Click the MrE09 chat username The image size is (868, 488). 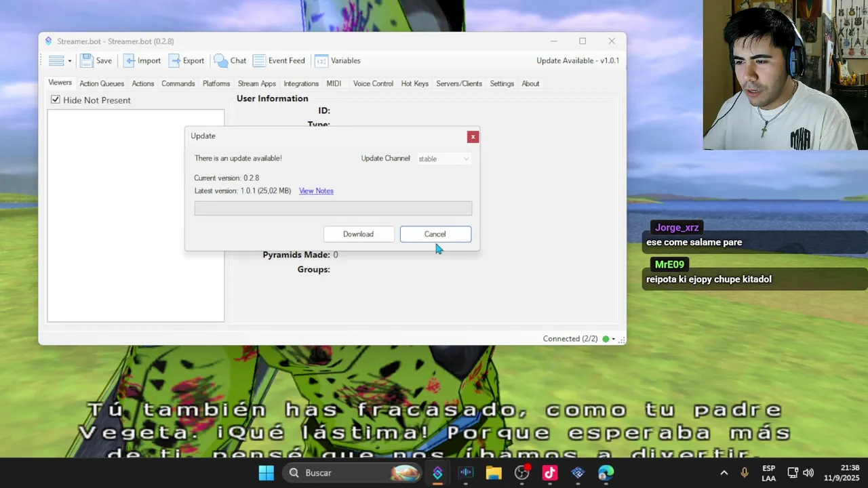(669, 264)
